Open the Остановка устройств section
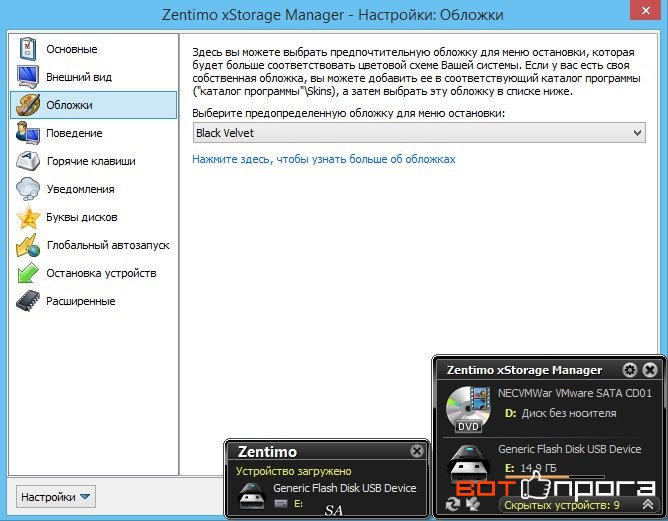The height and width of the screenshot is (521, 668). (x=93, y=273)
